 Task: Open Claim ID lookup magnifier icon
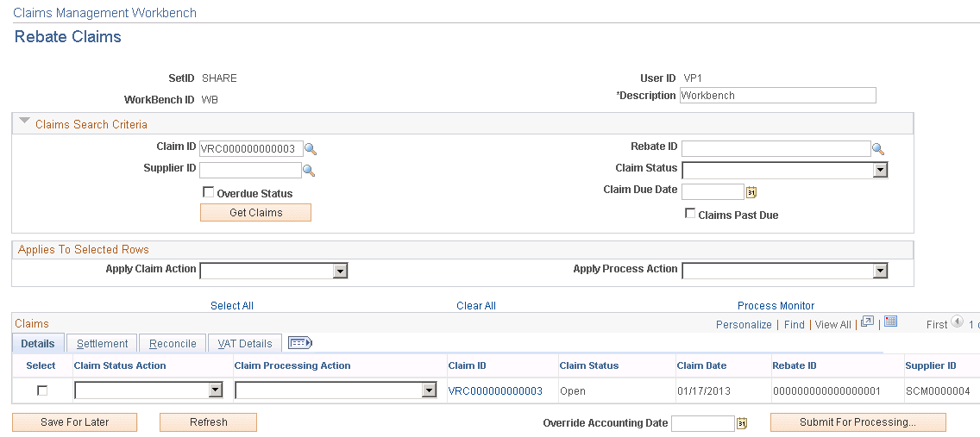tap(310, 149)
